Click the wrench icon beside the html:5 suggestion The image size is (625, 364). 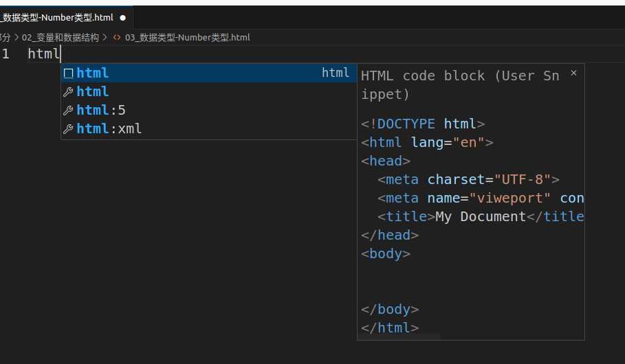click(68, 111)
